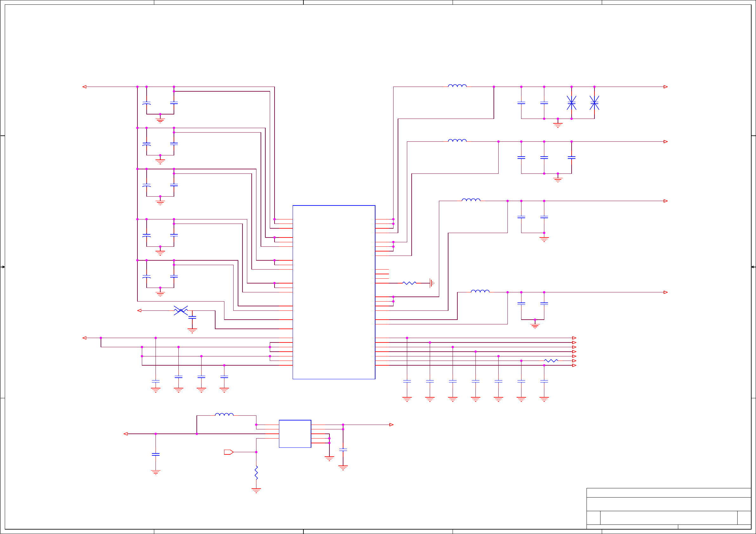This screenshot has height=534, width=756.
Task: Select the input arrow left of crossed-out resistor
Action: pyautogui.click(x=139, y=310)
